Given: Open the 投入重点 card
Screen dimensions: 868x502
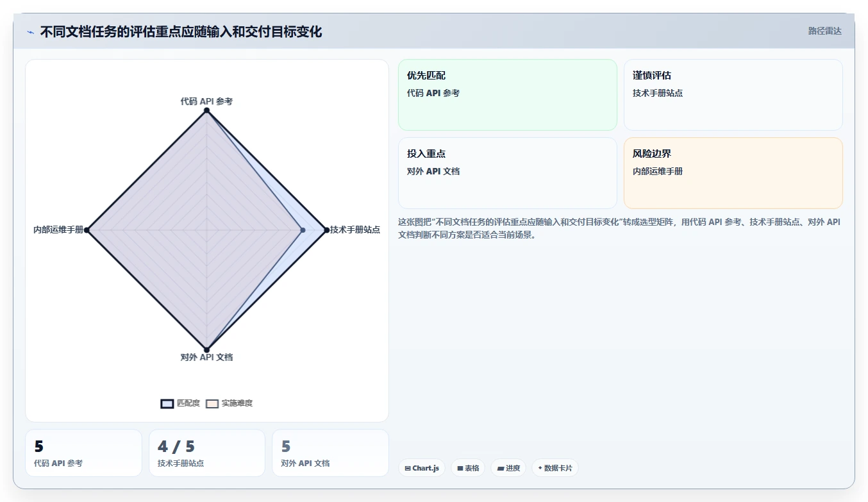Looking at the screenshot, I should tap(507, 173).
